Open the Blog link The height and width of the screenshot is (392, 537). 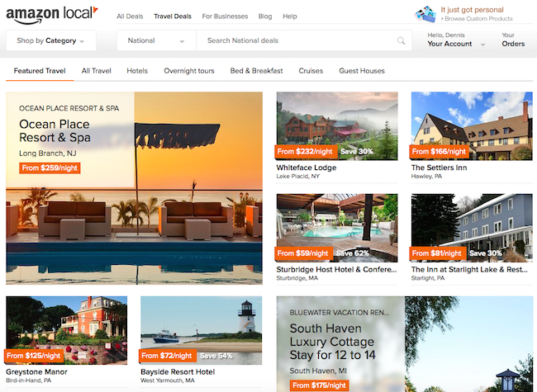(x=265, y=16)
